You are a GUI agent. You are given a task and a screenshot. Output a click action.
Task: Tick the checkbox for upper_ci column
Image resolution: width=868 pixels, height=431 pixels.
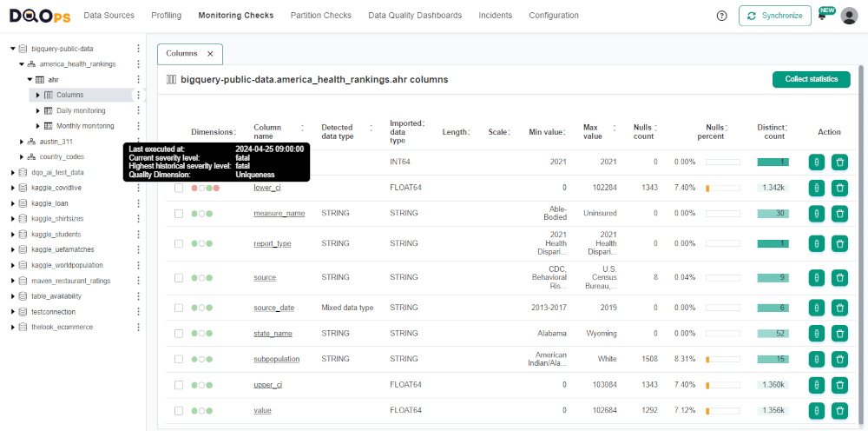coord(179,385)
